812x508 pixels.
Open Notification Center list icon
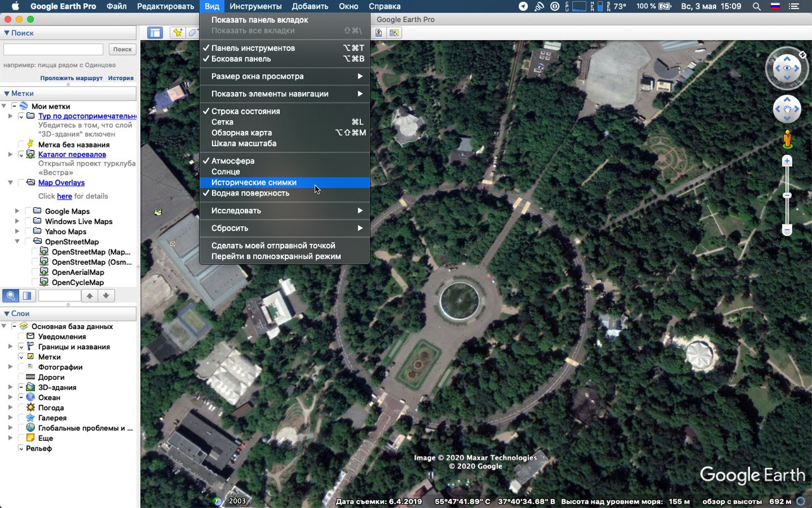click(795, 6)
